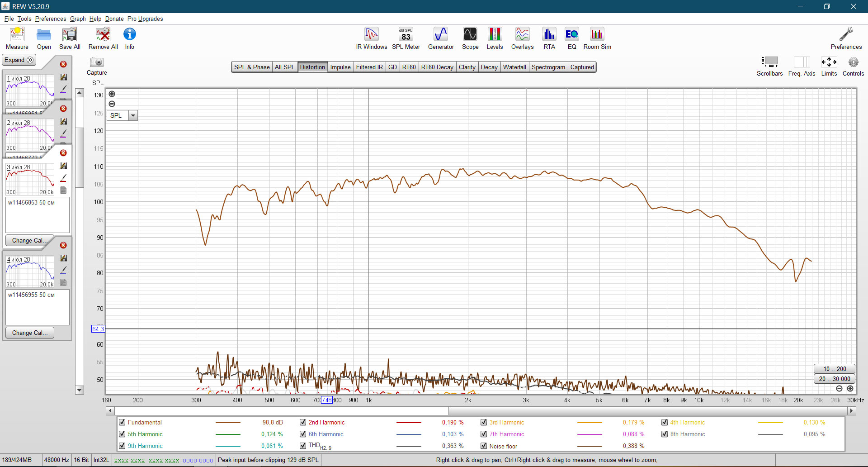Open the Graph menu
Viewport: 868px width, 467px height.
click(x=78, y=19)
